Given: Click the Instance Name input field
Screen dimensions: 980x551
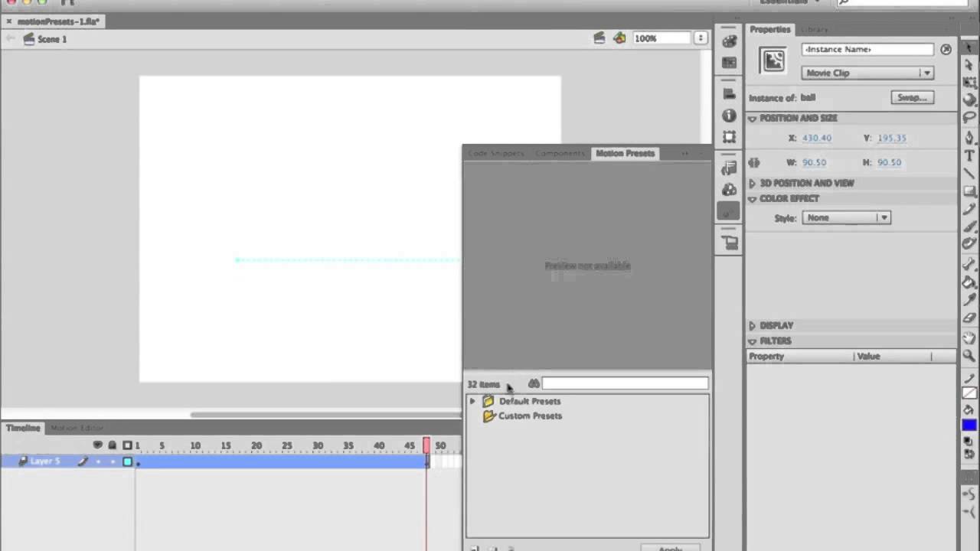Looking at the screenshot, I should [867, 49].
